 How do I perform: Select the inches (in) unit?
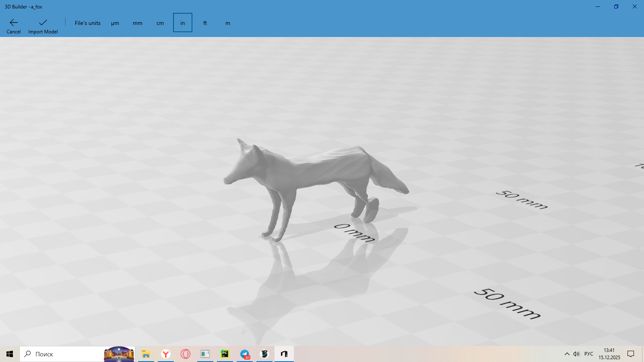click(x=183, y=23)
